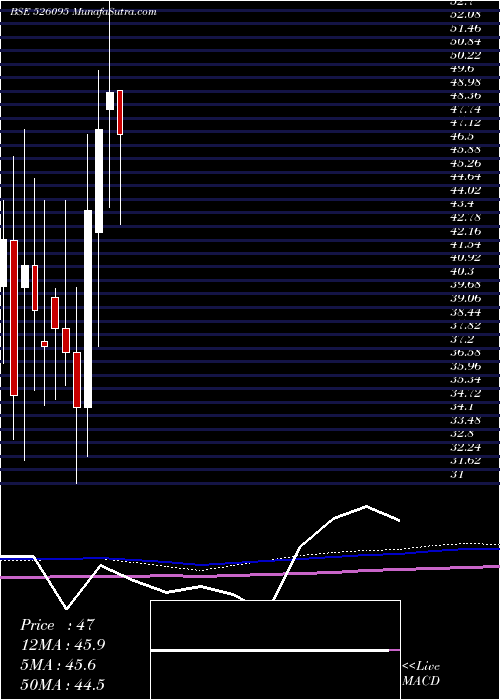Image resolution: width=500 pixels, height=700 pixels.
Task: Click the 50.22 price axis label
Action: (465, 54)
